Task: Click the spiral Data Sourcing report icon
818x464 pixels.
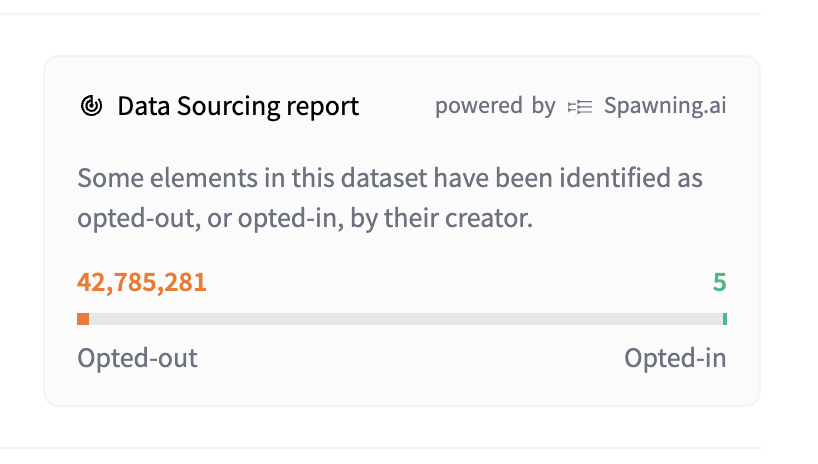Action: click(91, 106)
